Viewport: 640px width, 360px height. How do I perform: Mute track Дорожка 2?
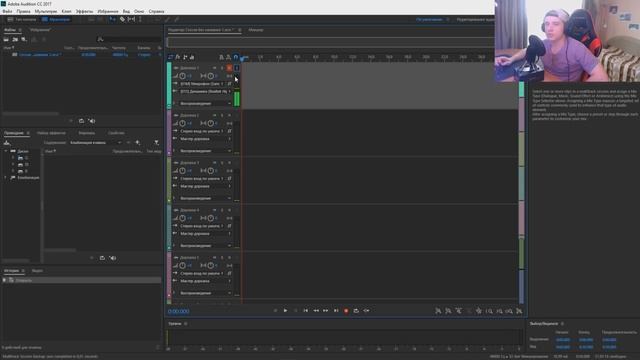(x=215, y=116)
